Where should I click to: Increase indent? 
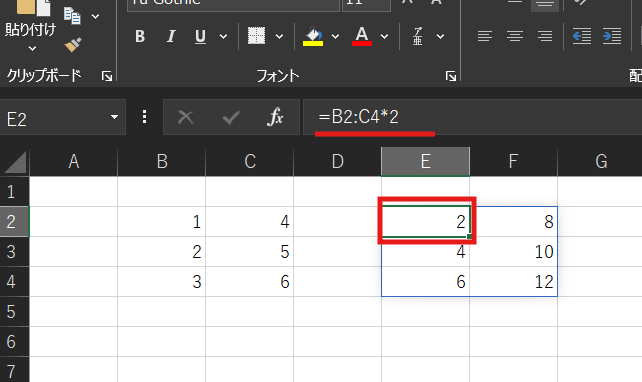click(612, 36)
